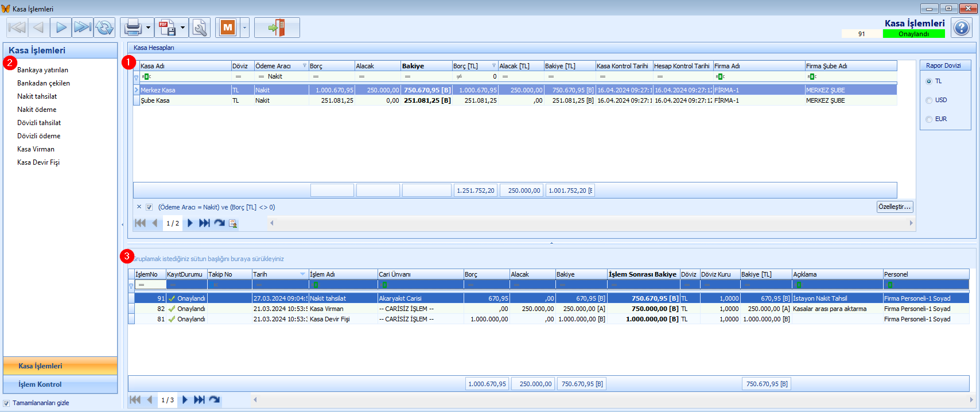
Task: Open 'Kasa Virman' from the side menu
Action: pos(36,149)
